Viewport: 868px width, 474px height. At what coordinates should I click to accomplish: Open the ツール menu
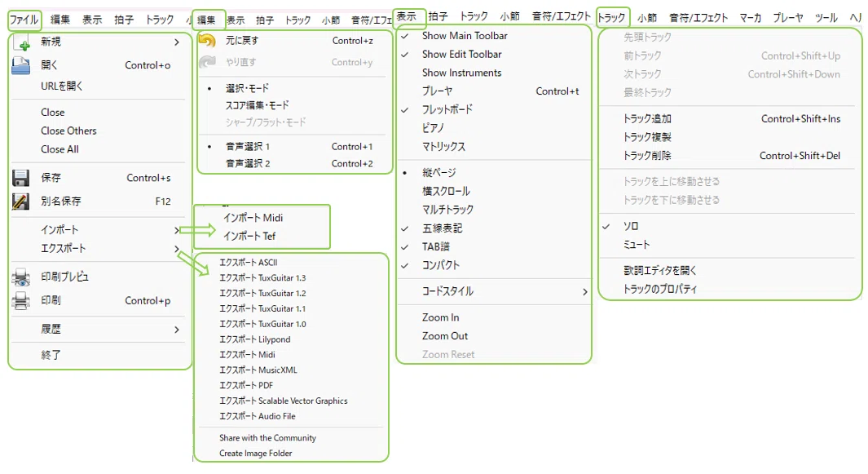(x=826, y=18)
